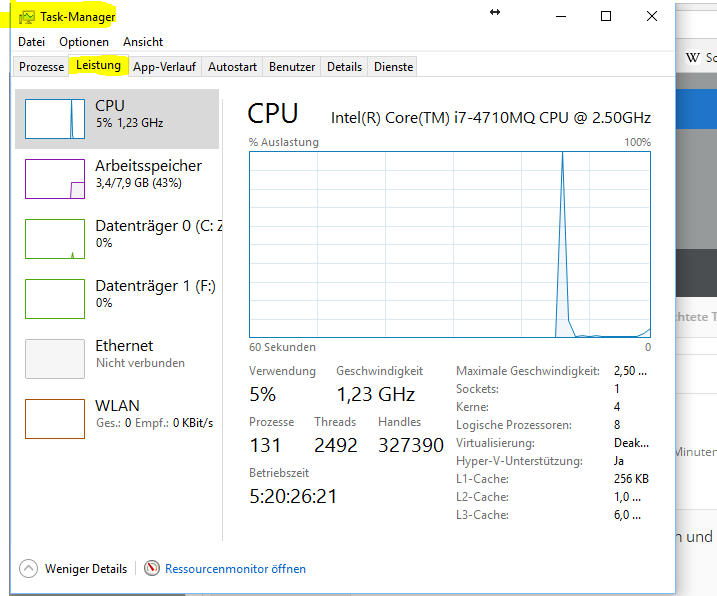Click the Geschwindigkeit value 1,23 GHz
The width and height of the screenshot is (717, 596).
376,394
